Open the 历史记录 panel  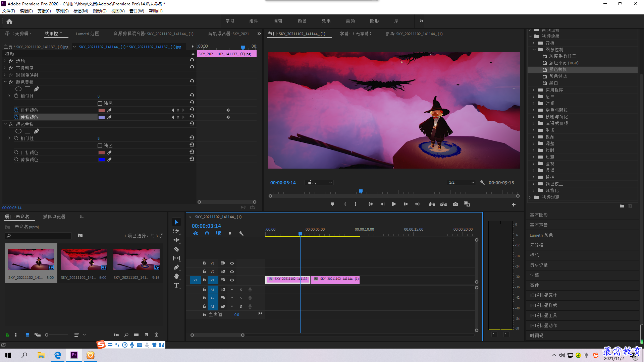(x=539, y=265)
